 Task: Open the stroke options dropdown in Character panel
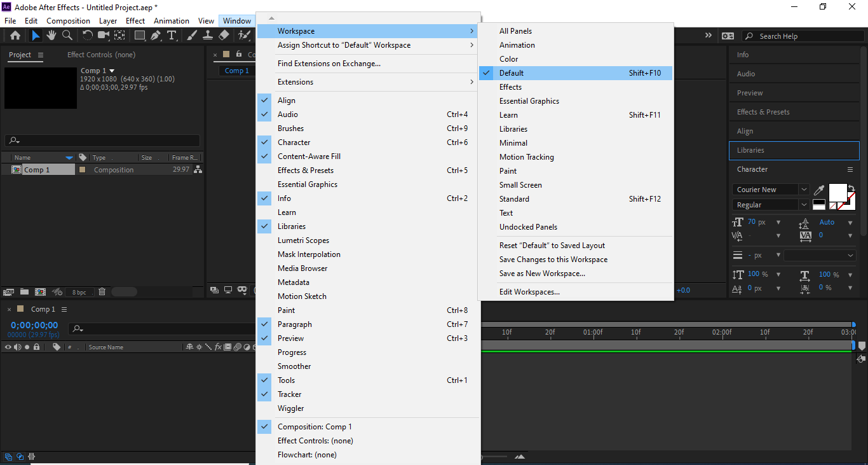[x=819, y=255]
